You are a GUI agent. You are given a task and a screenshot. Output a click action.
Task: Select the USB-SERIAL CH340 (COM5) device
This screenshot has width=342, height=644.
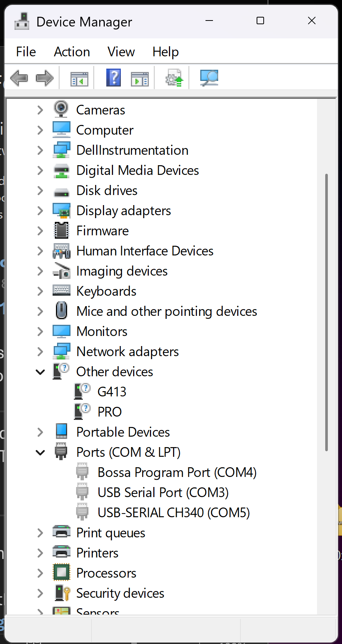point(173,512)
